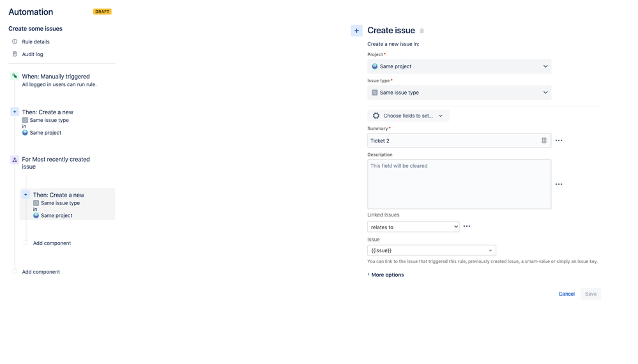Open the relates to link type dropdown

tap(413, 227)
